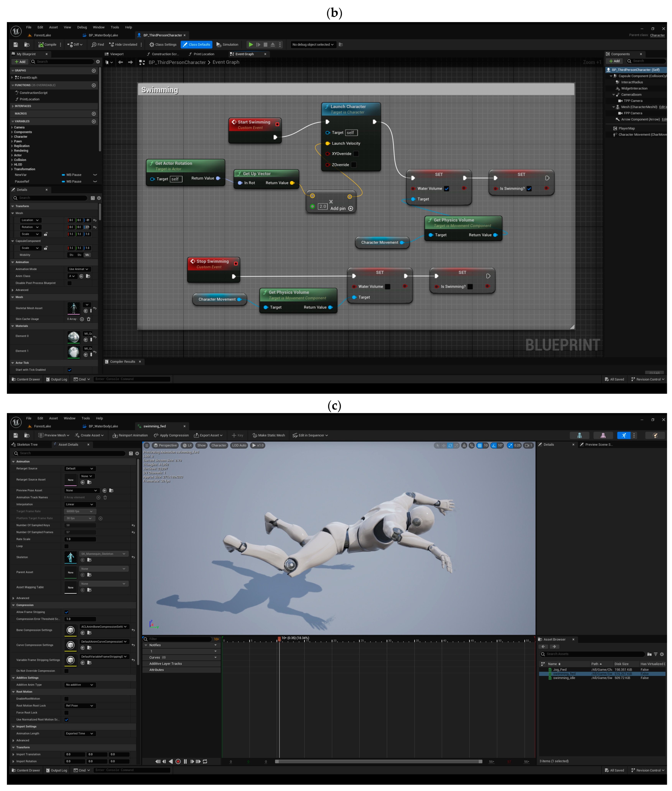Screen dimensions: 672x791
Task: Open the Interpolation Linear dropdown
Action: pyautogui.click(x=80, y=504)
